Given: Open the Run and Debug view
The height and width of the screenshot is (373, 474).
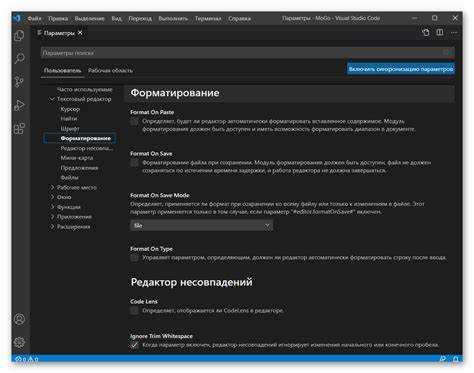Looking at the screenshot, I should (19, 105).
